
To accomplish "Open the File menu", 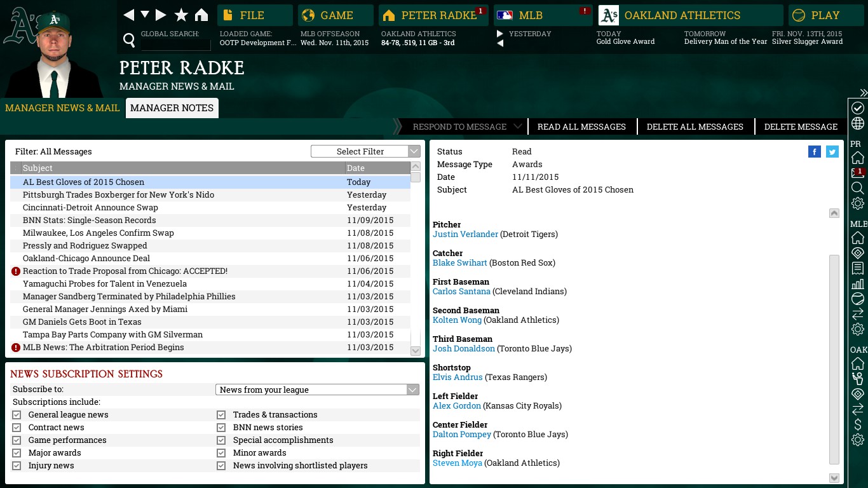I will point(255,15).
